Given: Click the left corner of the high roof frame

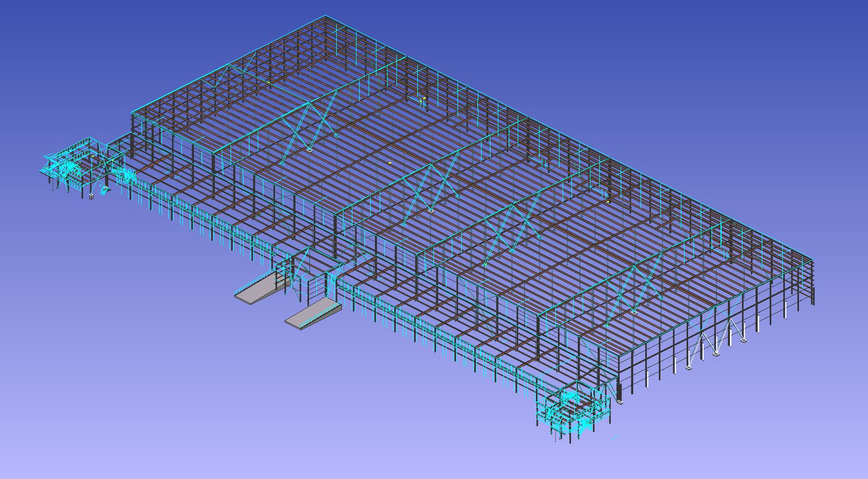Looking at the screenshot, I should [132, 112].
